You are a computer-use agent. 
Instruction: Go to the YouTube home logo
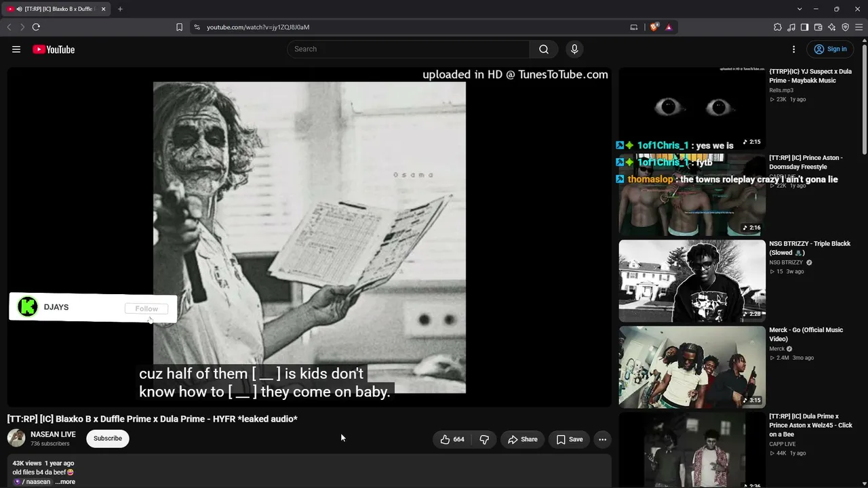[54, 49]
